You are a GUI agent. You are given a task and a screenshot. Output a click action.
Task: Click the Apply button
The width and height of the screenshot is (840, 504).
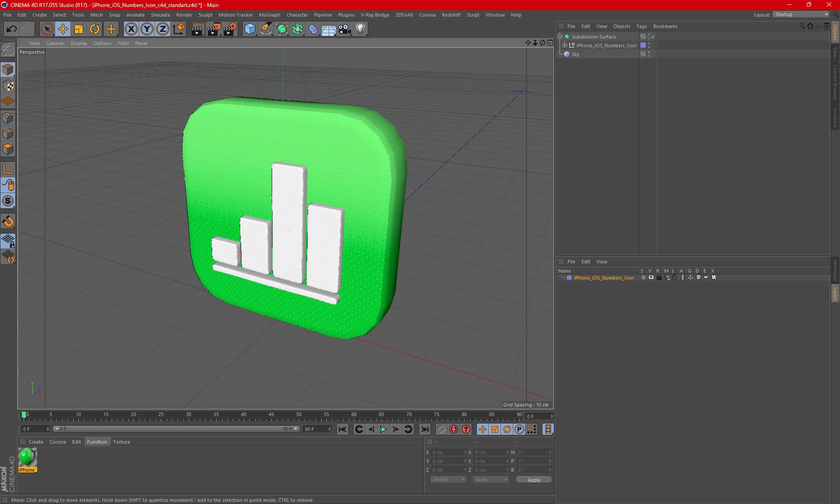pos(534,480)
